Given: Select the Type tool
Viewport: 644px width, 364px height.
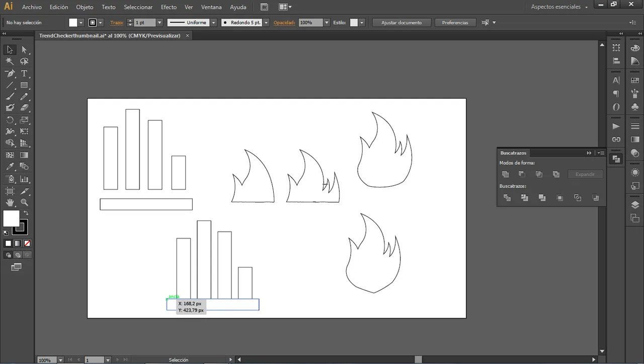Looking at the screenshot, I should coord(24,74).
